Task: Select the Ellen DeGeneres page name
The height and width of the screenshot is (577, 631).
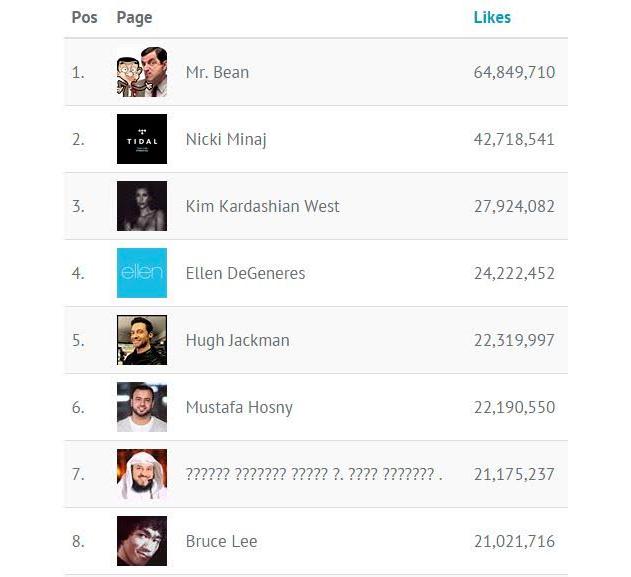Action: (x=245, y=273)
